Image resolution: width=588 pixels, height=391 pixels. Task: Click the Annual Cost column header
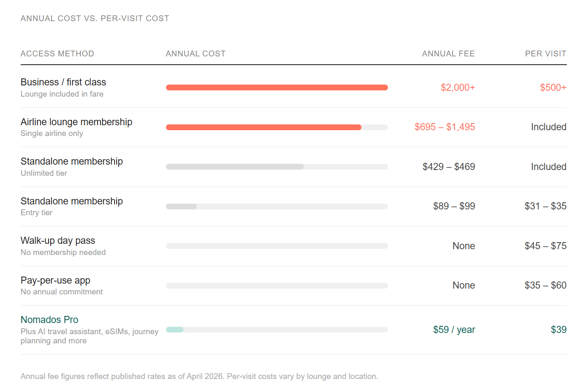point(195,53)
